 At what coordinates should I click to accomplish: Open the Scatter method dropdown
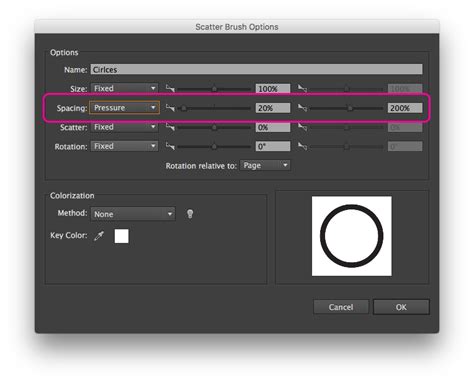[124, 127]
